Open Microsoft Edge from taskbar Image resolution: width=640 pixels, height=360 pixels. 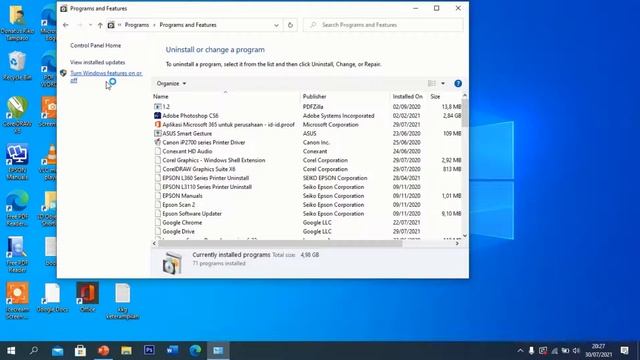(195, 350)
